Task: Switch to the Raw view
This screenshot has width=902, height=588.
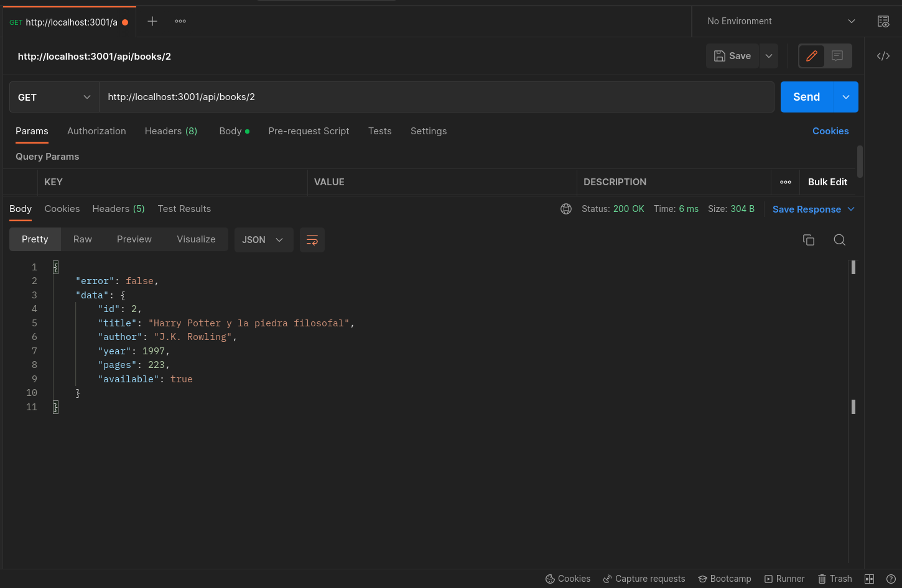Action: (83, 239)
